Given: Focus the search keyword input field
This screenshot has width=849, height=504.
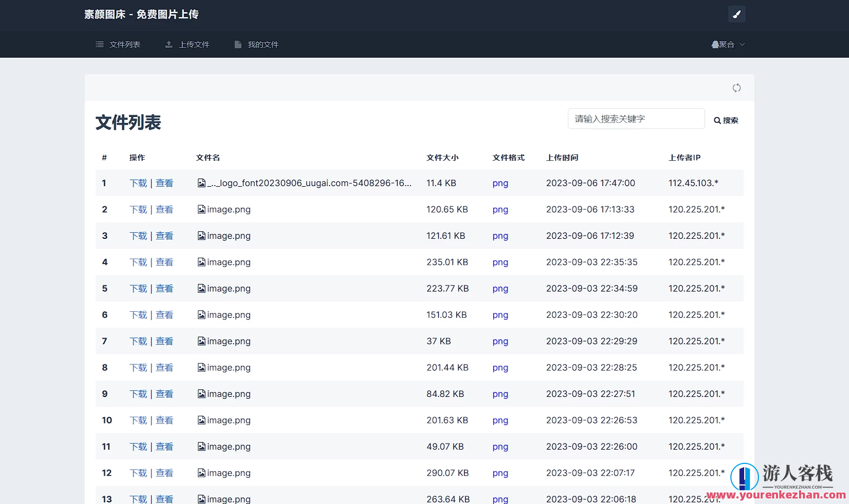Looking at the screenshot, I should coord(636,119).
